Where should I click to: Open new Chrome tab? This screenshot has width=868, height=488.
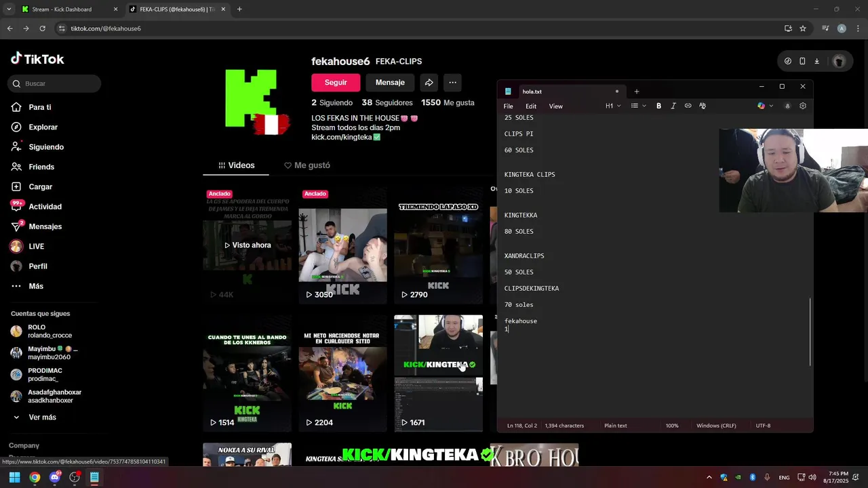point(239,9)
